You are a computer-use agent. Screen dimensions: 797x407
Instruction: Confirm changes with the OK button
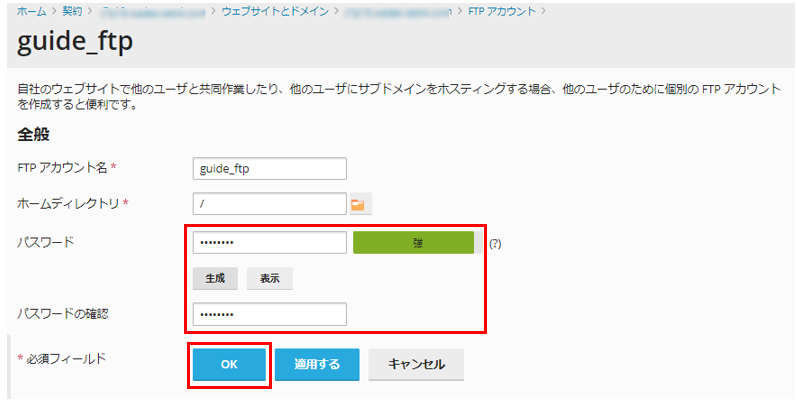coord(229,364)
